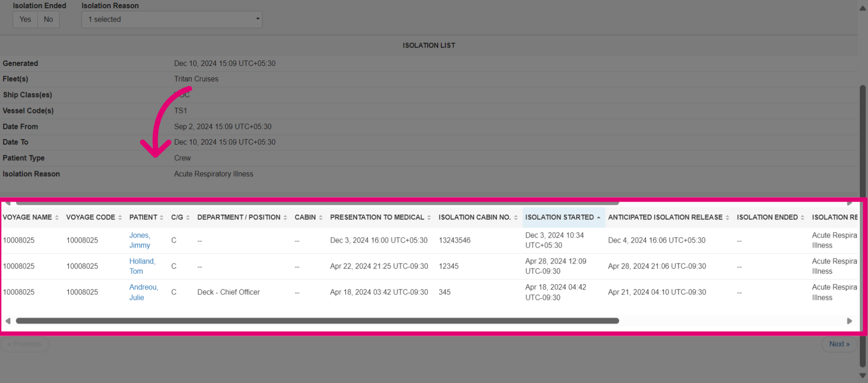Screen dimensions: 868x383
Task: Select Apr 18, 2024 04:42 isolation started
Action: [x=556, y=292]
